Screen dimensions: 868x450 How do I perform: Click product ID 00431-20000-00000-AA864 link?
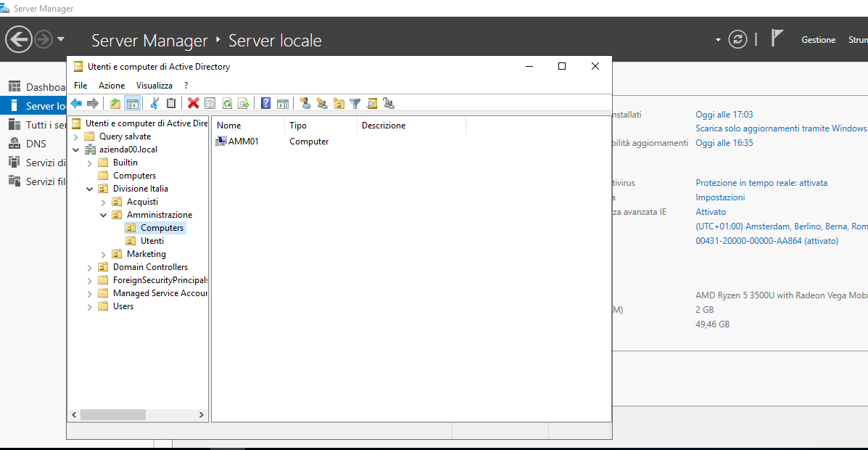pos(766,240)
